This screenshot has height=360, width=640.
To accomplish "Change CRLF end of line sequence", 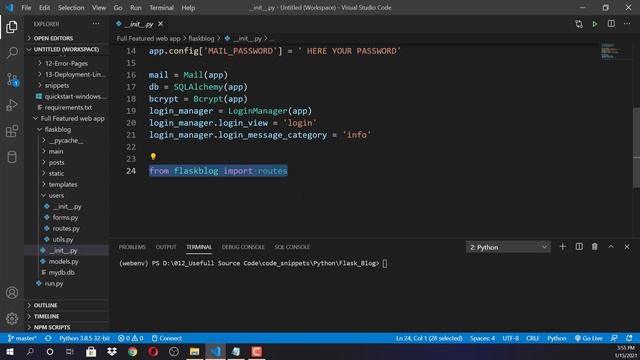I will 533,338.
